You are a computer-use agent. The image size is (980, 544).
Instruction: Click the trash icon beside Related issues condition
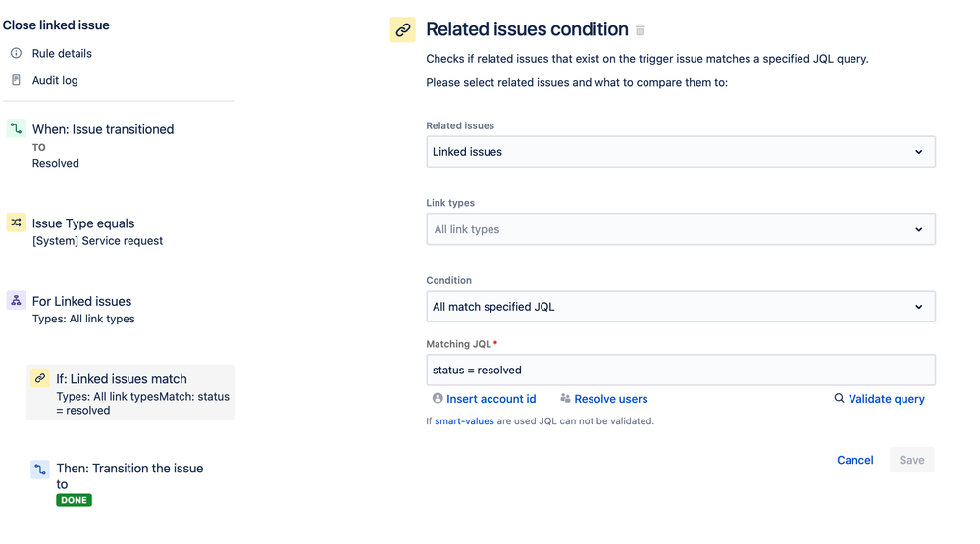pyautogui.click(x=641, y=30)
